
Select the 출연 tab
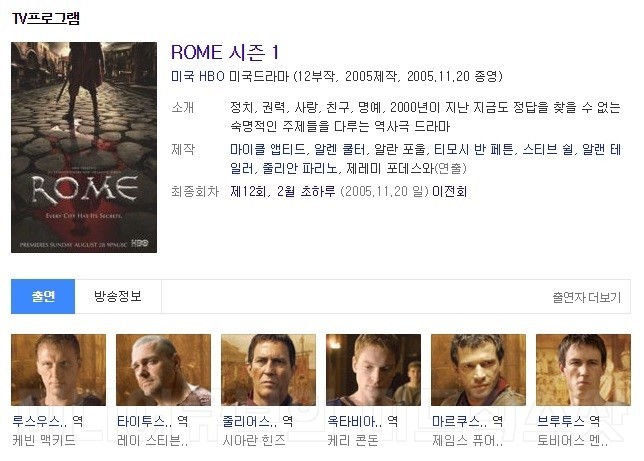pyautogui.click(x=43, y=296)
